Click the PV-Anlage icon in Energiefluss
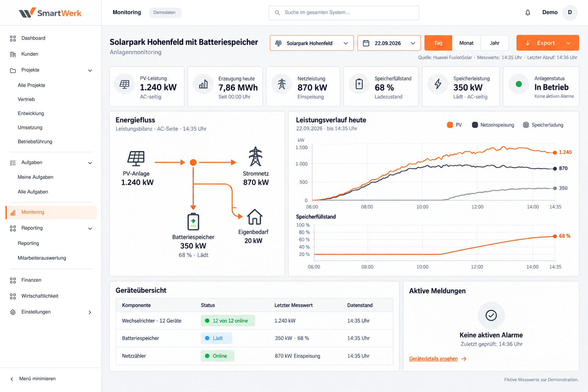The height and width of the screenshot is (392, 588). pyautogui.click(x=136, y=159)
